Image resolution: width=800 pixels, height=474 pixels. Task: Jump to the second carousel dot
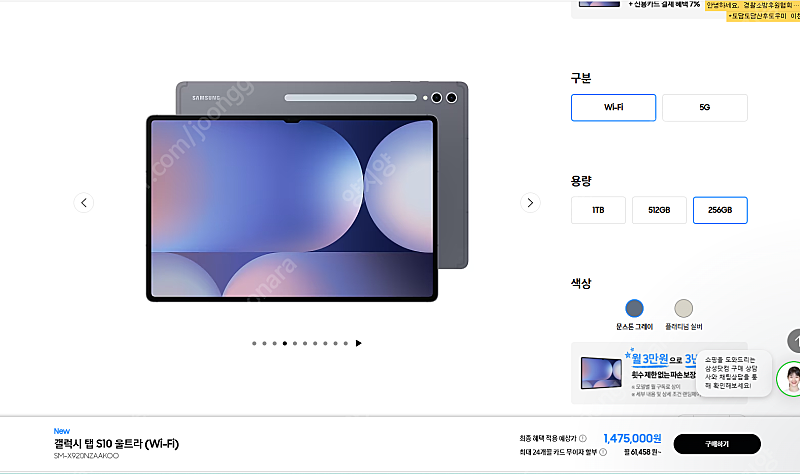click(264, 343)
